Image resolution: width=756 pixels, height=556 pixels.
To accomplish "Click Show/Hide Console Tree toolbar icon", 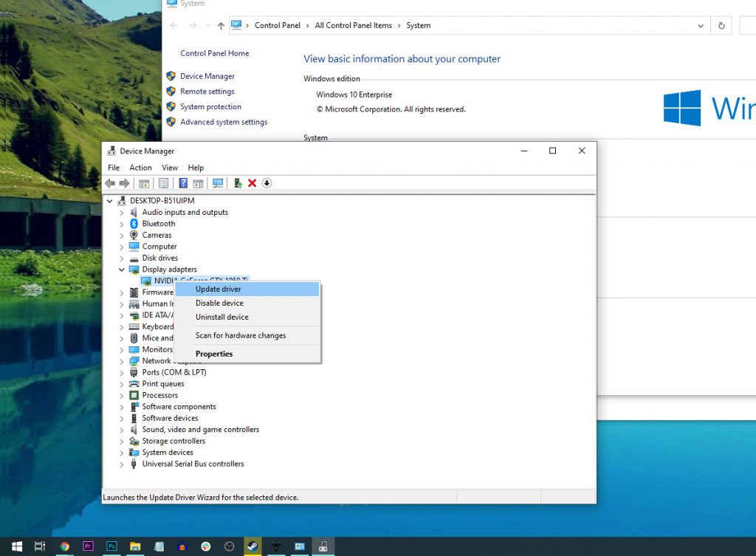I will coord(144,183).
